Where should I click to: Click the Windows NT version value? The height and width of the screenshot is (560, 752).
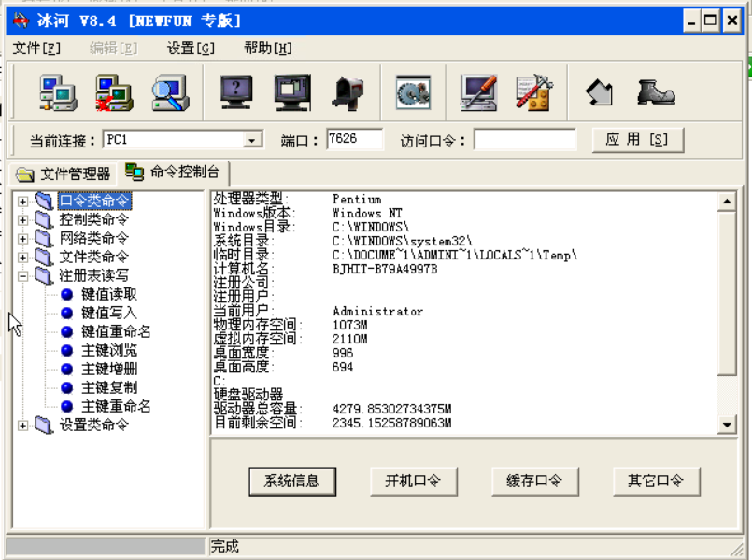(367, 213)
